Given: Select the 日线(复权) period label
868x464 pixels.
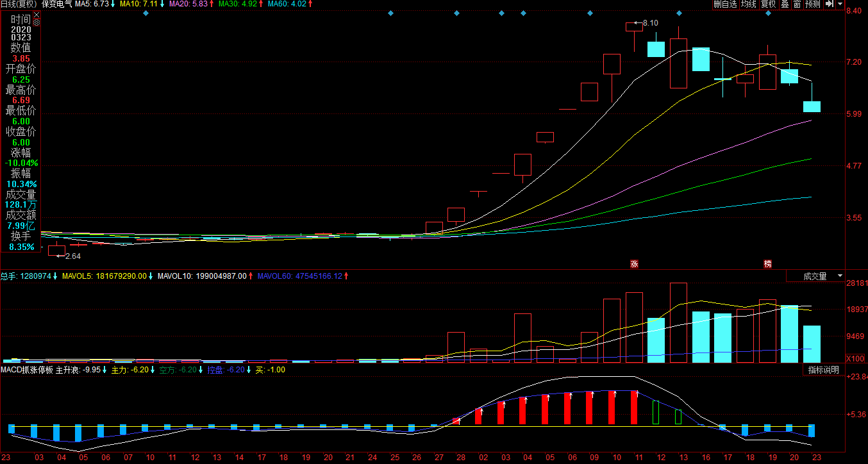Looking at the screenshot, I should 19,4.
